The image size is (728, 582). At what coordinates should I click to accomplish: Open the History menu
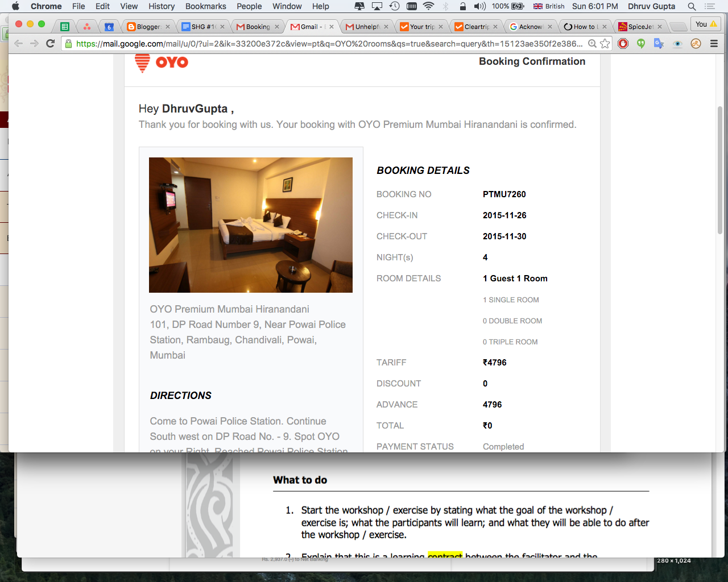(x=162, y=6)
